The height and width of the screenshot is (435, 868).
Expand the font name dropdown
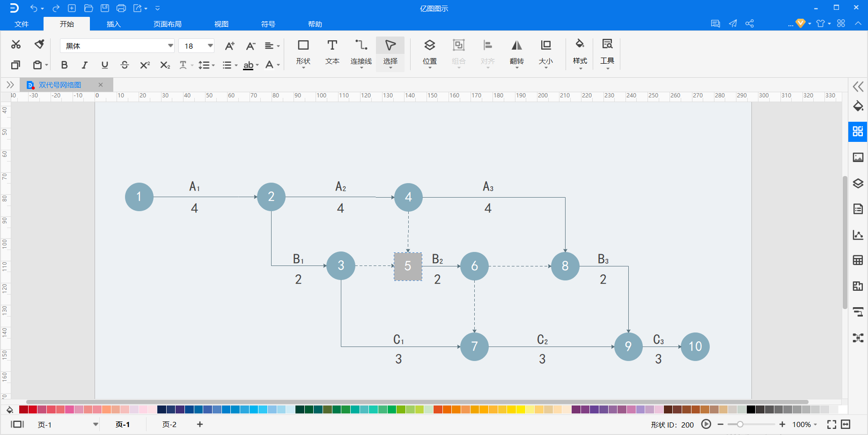[170, 45]
